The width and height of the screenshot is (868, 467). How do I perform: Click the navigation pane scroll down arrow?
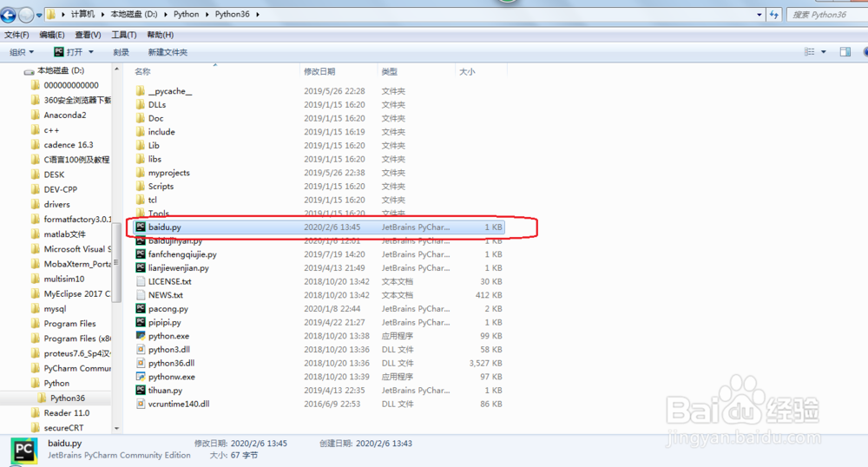click(x=116, y=428)
